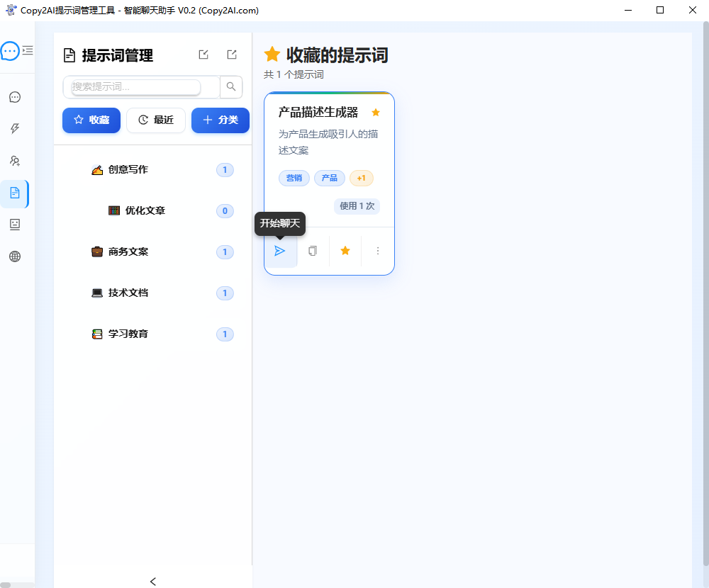Open the lightning quick actions sidebar icon
Screen dimensions: 709x588
tap(15, 129)
